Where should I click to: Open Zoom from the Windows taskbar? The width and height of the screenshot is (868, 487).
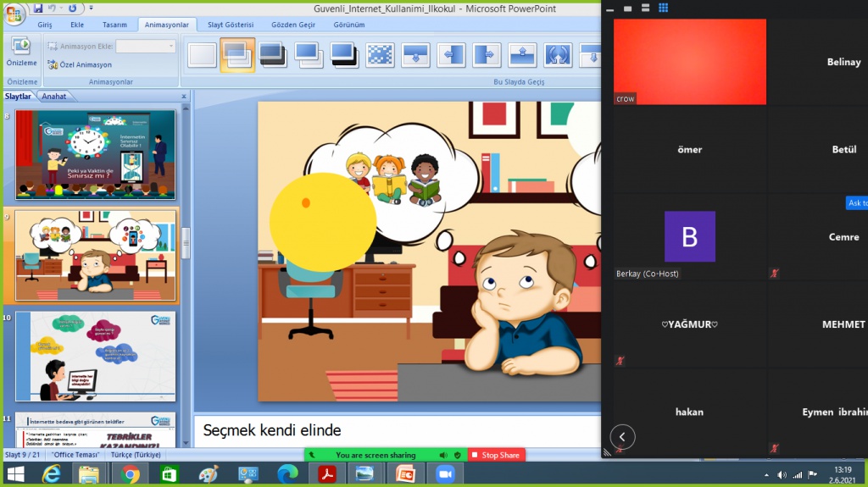[x=444, y=474]
